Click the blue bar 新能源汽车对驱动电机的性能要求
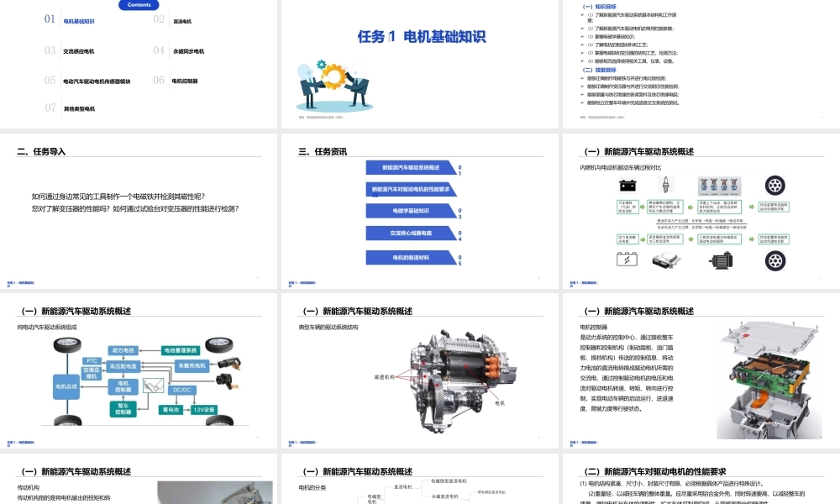This screenshot has height=504, width=840. click(x=411, y=189)
